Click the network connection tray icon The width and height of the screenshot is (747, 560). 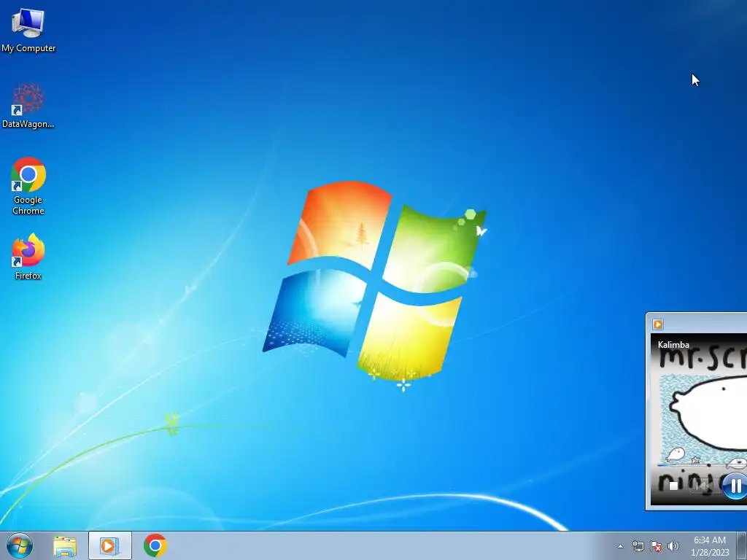click(x=638, y=546)
